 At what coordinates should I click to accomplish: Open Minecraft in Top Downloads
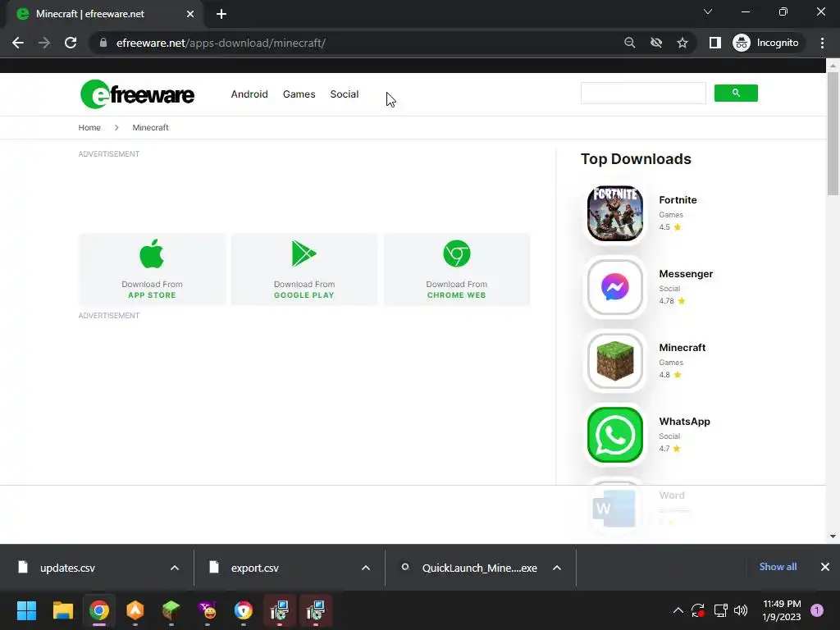(x=682, y=348)
